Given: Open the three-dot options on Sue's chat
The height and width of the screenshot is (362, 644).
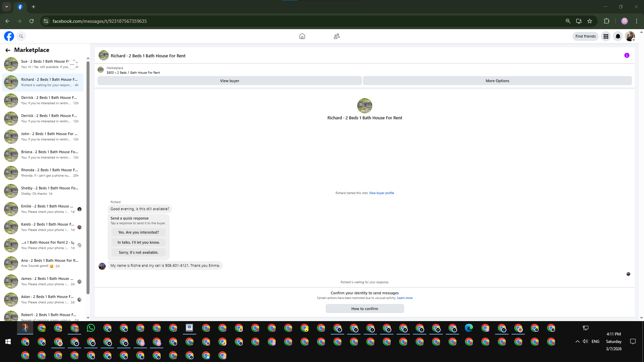Looking at the screenshot, I should point(72,64).
